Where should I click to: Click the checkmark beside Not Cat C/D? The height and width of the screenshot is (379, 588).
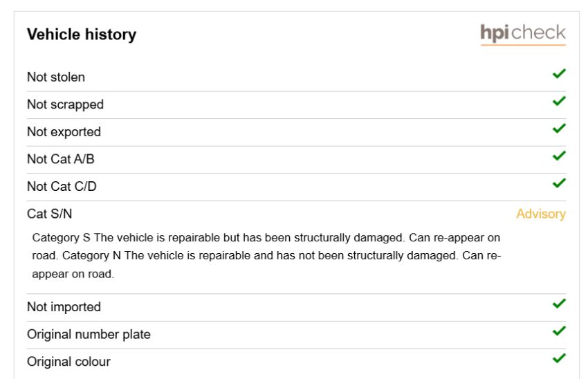(x=559, y=183)
